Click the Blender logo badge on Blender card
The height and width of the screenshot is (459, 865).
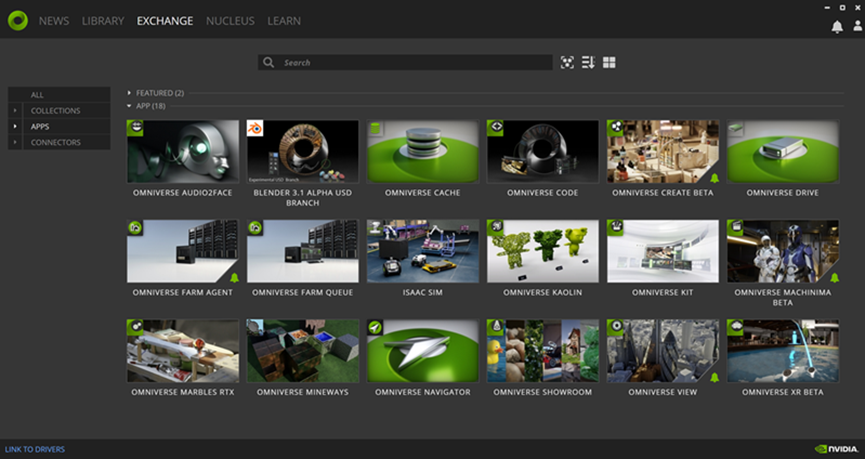tap(255, 128)
